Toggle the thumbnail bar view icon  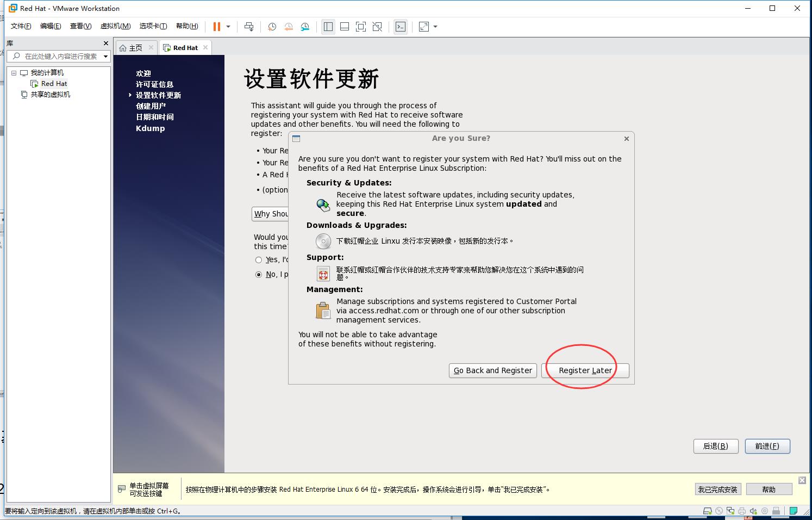tap(345, 27)
